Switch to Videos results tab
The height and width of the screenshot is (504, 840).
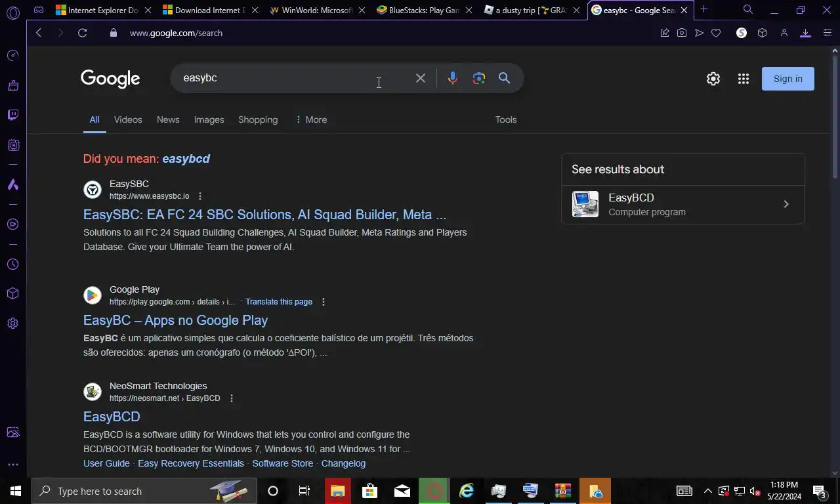[128, 119]
